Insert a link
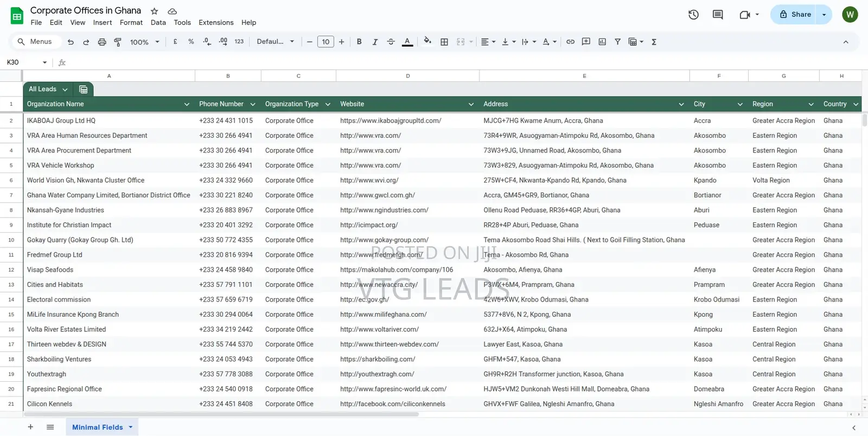This screenshot has height=436, width=868. pyautogui.click(x=570, y=42)
